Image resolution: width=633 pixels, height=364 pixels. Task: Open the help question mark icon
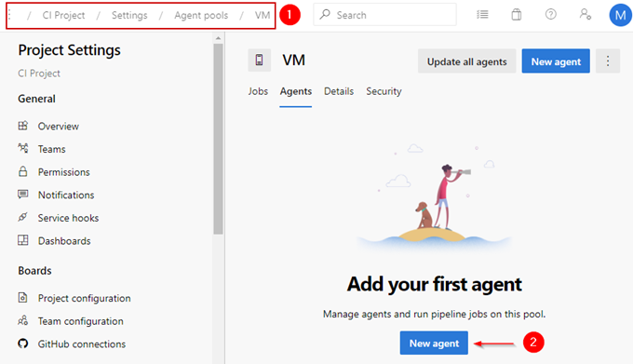(x=551, y=15)
